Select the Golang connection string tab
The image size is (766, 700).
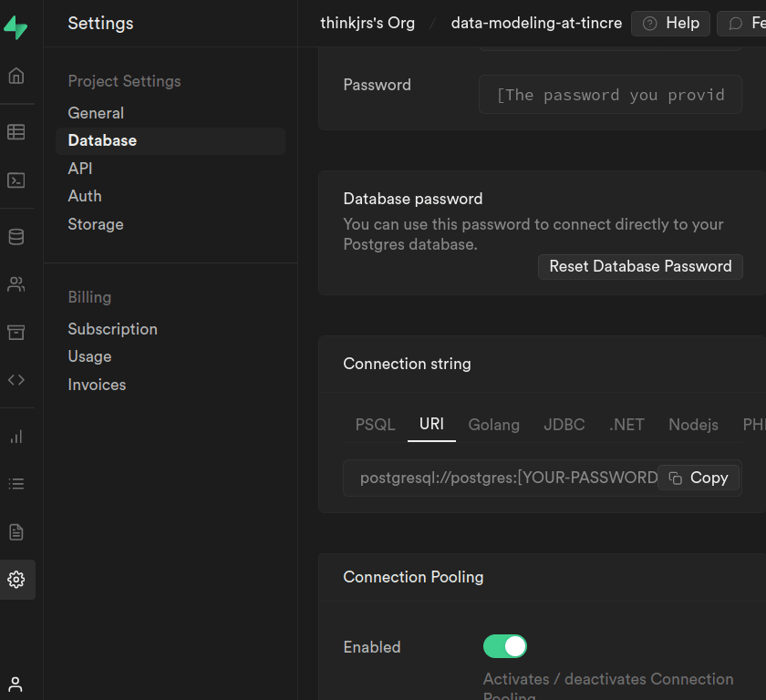(x=493, y=425)
